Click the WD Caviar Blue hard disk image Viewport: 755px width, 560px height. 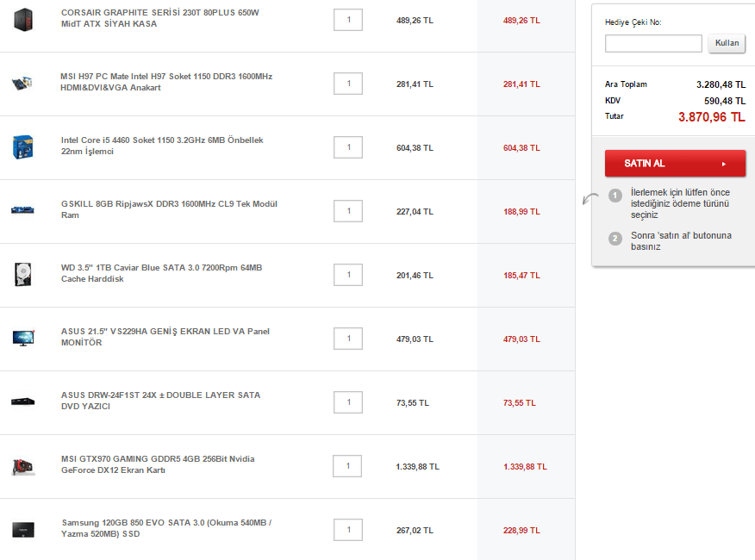22,275
